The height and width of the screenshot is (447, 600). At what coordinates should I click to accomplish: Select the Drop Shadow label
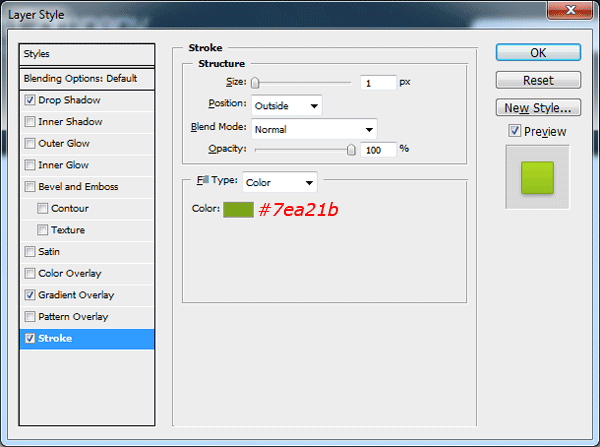tap(69, 100)
